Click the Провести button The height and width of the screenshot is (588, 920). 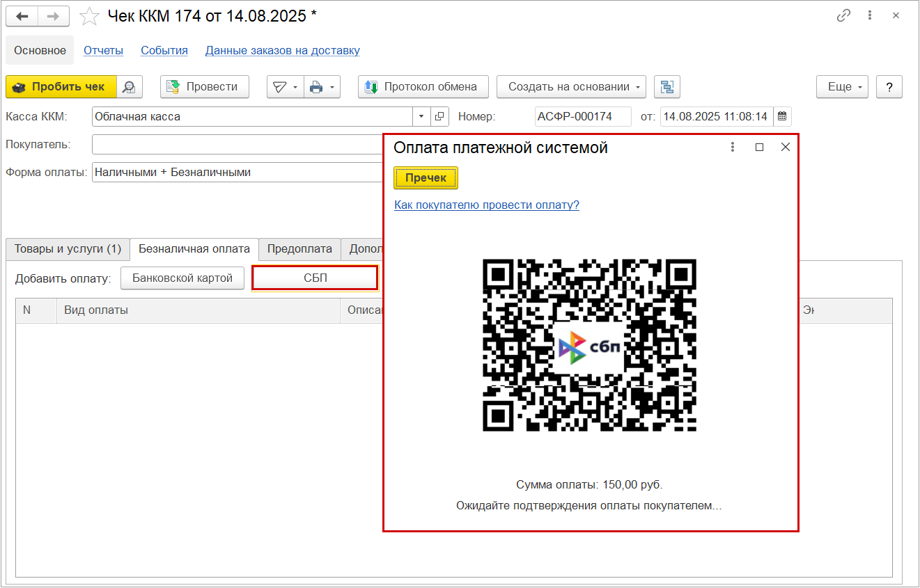pos(205,87)
